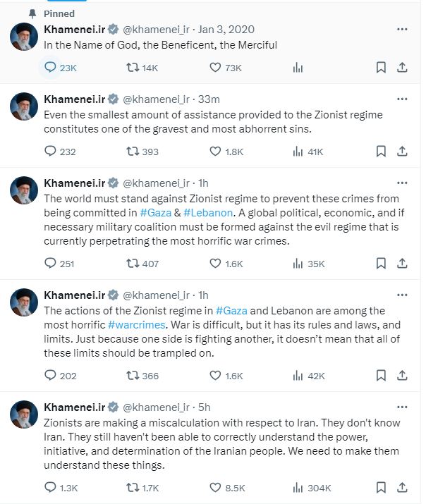Like the tweet with 8.5K likes

217,487
